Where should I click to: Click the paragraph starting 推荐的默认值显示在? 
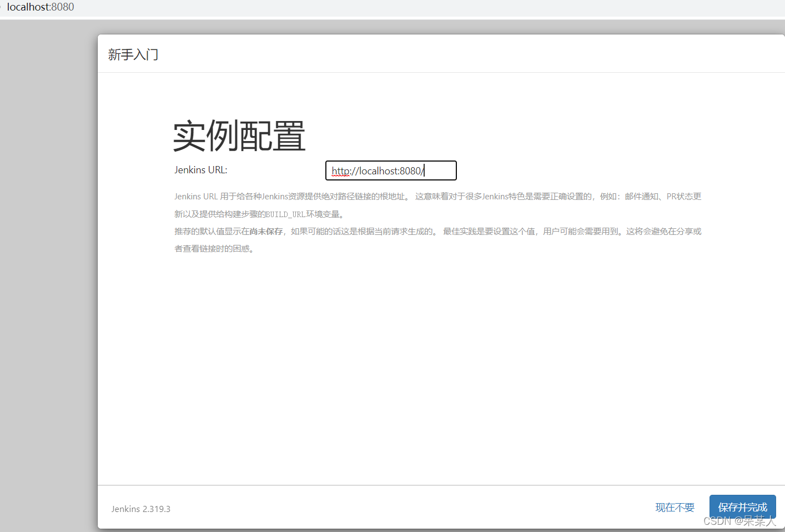point(438,240)
